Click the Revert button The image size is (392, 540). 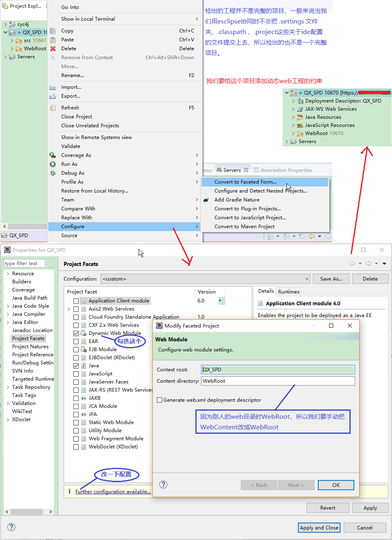pyautogui.click(x=328, y=508)
